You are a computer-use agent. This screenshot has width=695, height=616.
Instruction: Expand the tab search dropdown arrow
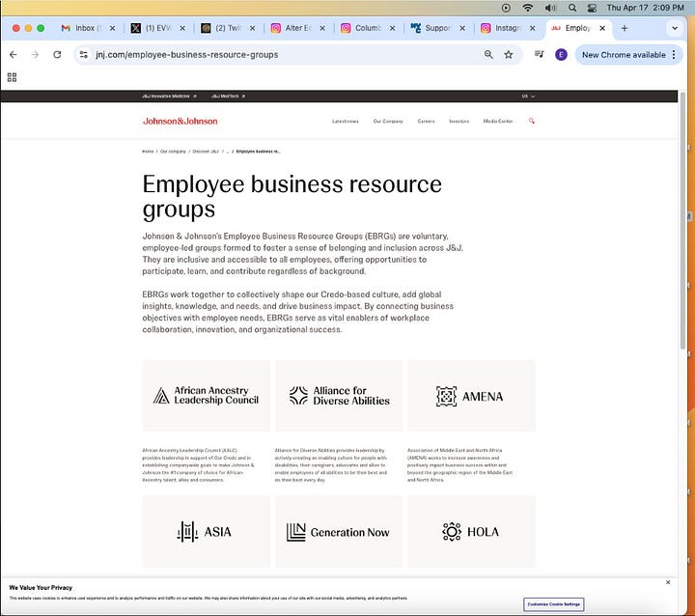click(675, 28)
